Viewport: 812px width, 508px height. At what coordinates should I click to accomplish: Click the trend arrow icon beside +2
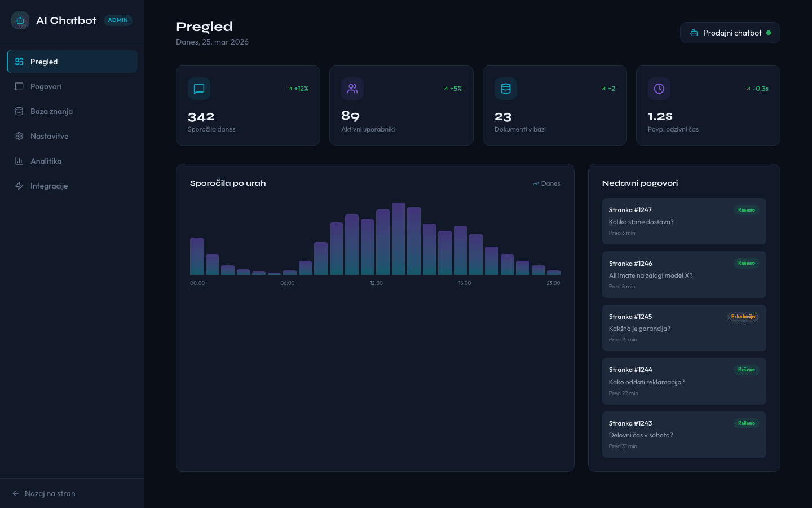coord(603,89)
